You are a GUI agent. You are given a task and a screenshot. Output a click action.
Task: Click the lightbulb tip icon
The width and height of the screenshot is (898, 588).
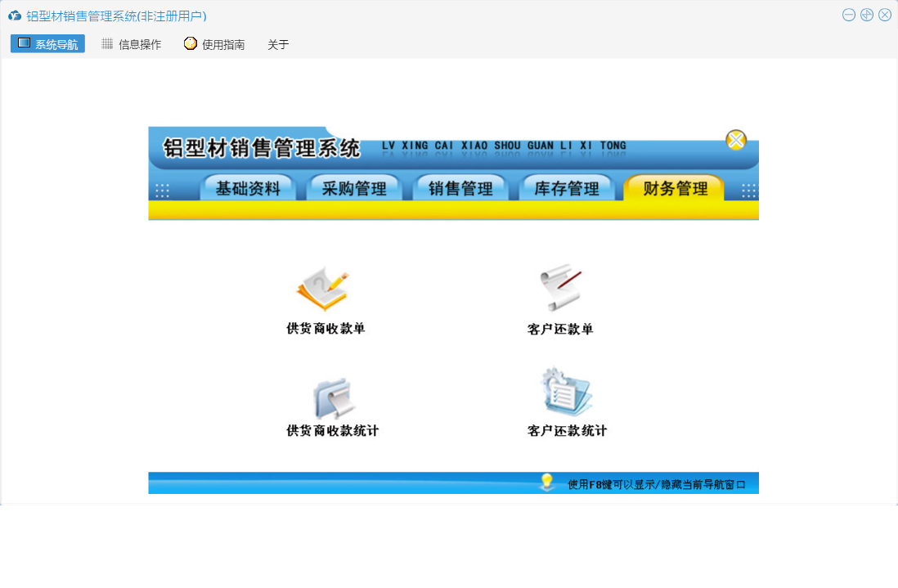pos(547,482)
